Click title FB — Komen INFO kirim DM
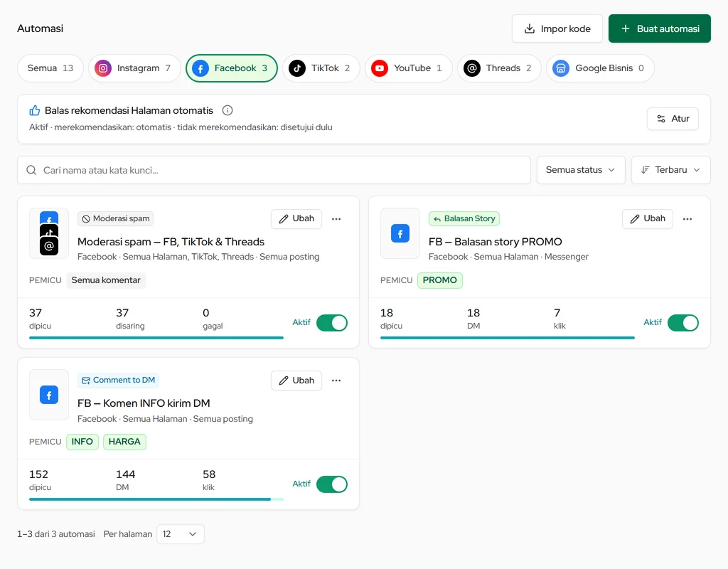Screen dimensions: 728x569 pyautogui.click(x=144, y=403)
